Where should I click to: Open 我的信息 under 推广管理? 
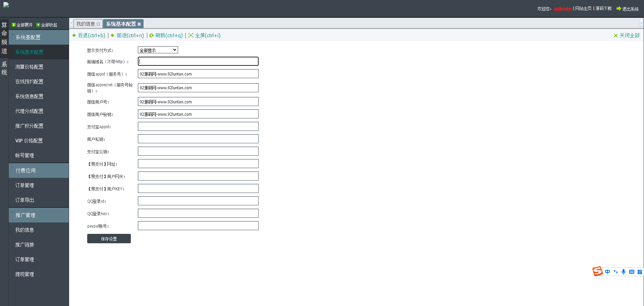(39, 230)
